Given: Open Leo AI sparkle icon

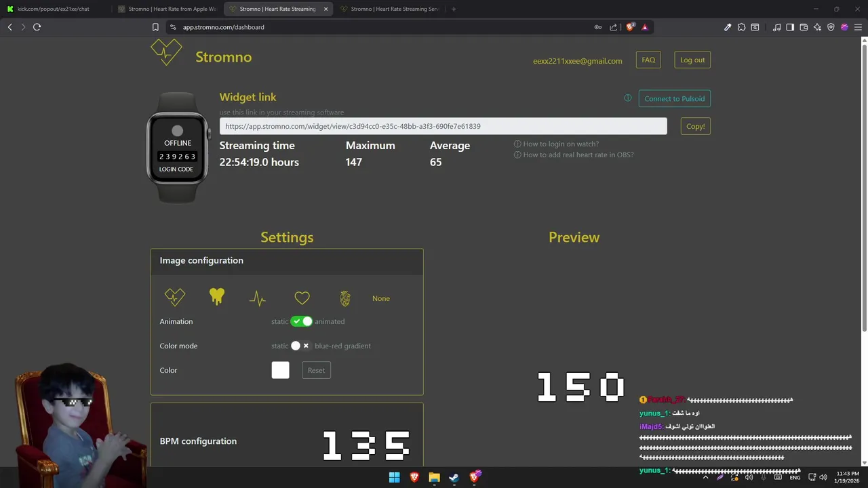Looking at the screenshot, I should (817, 27).
